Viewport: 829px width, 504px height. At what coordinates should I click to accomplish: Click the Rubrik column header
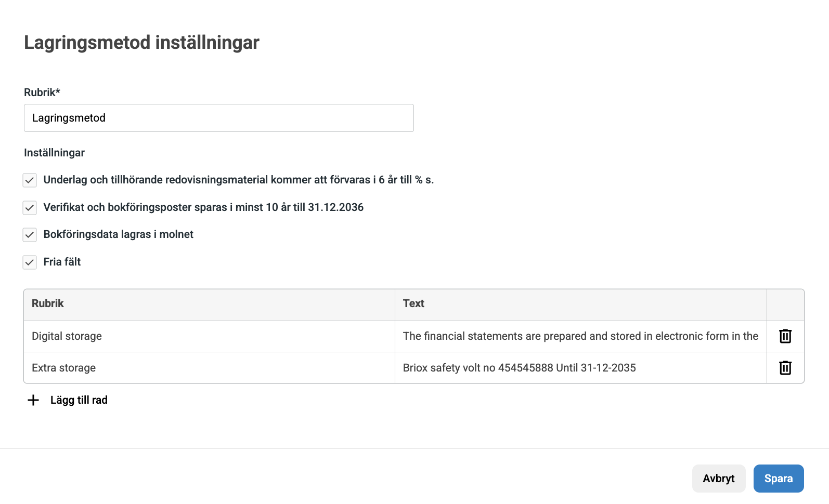pyautogui.click(x=48, y=303)
